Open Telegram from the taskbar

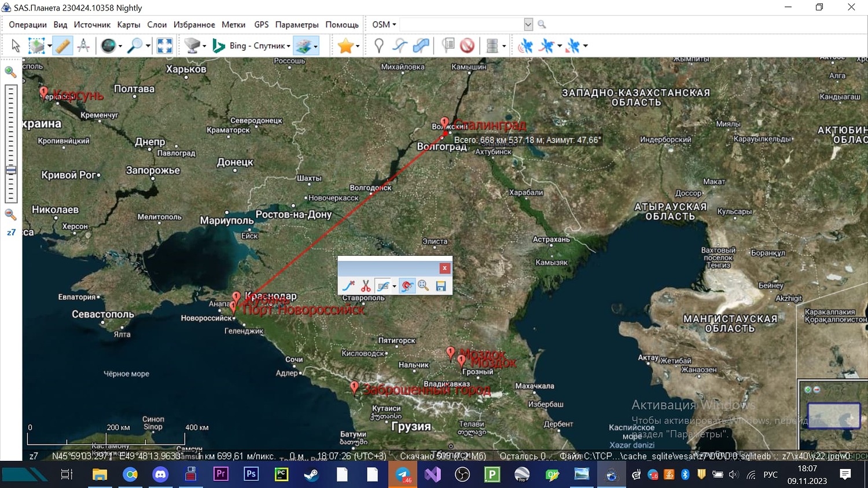click(x=403, y=475)
